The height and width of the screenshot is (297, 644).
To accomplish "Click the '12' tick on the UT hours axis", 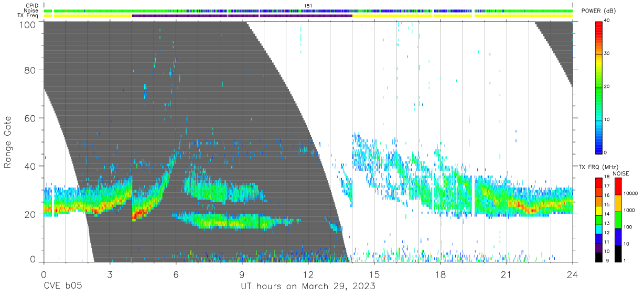I will (308, 274).
